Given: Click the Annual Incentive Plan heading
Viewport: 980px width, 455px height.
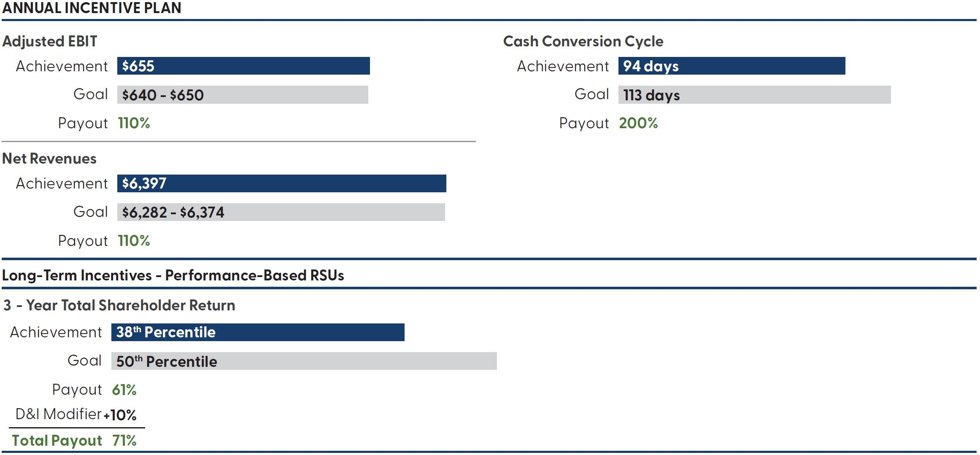Looking at the screenshot, I should 92,8.
